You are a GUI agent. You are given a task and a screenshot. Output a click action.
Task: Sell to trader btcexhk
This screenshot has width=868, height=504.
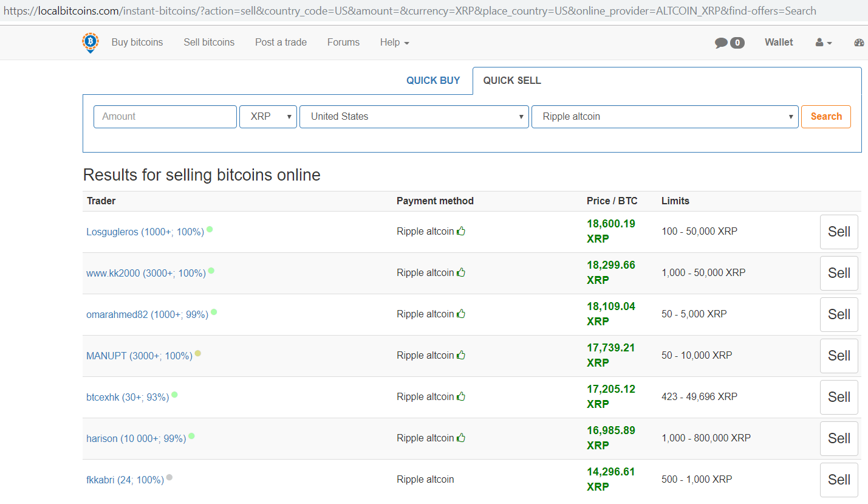click(839, 397)
